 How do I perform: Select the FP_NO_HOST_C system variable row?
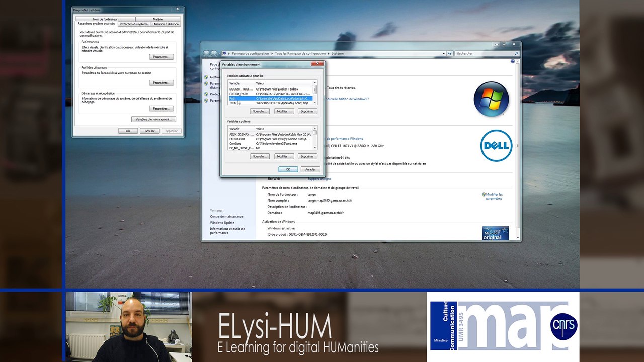click(270, 148)
